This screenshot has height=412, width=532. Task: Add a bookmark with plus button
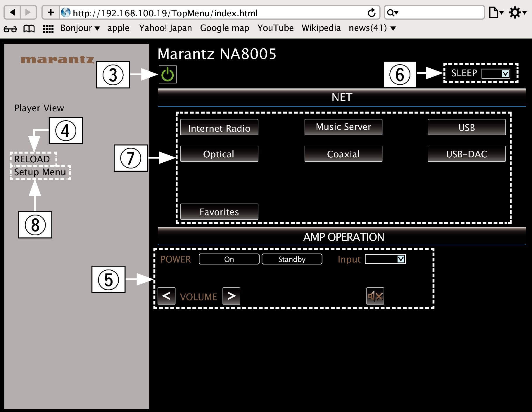(x=51, y=12)
